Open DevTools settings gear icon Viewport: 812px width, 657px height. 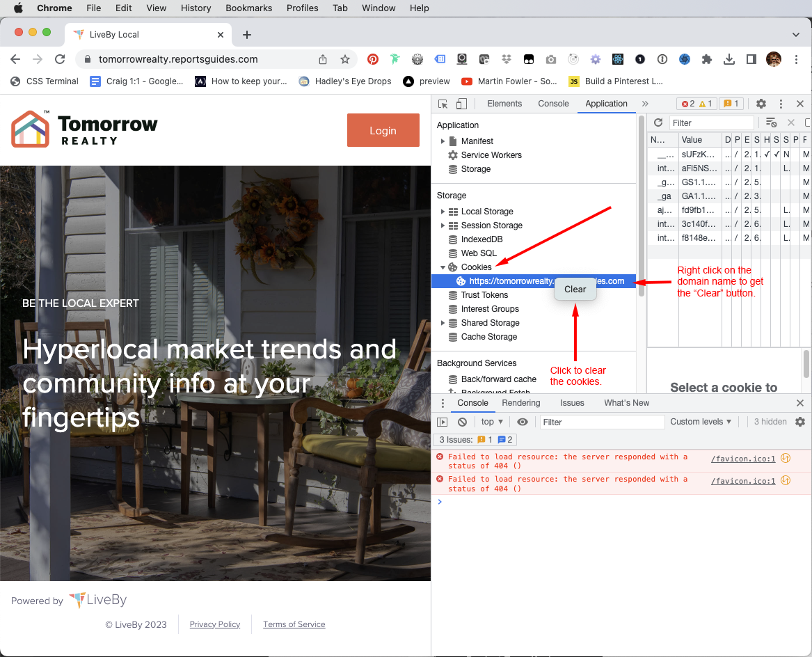point(761,104)
